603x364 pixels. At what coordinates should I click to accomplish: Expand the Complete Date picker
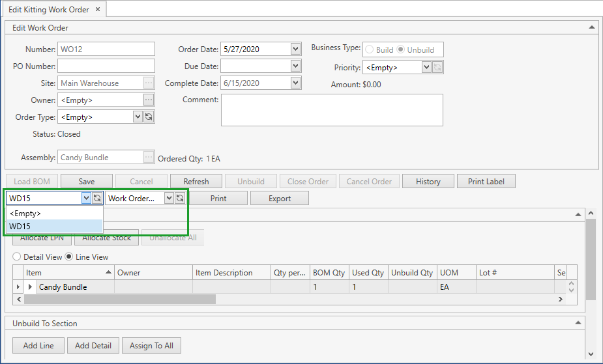point(295,83)
